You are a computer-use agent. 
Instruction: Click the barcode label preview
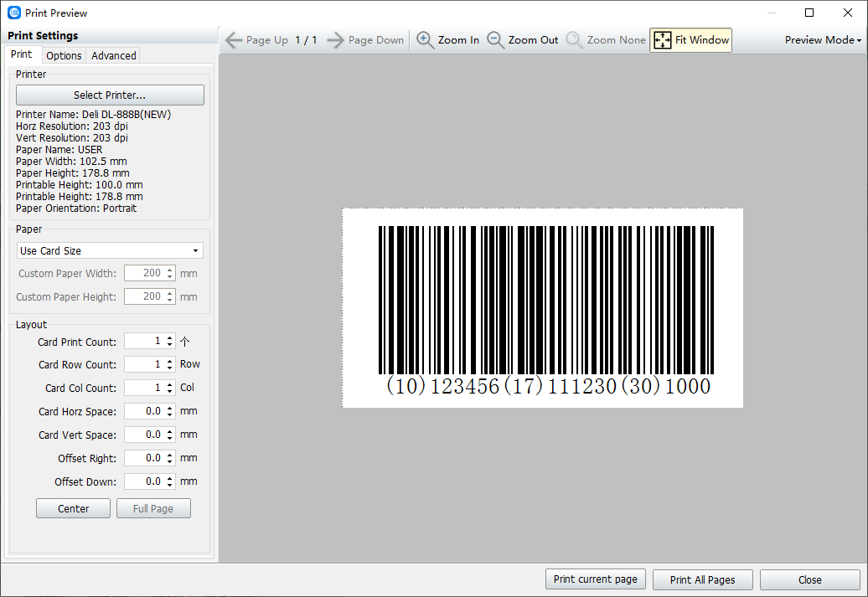click(x=543, y=308)
